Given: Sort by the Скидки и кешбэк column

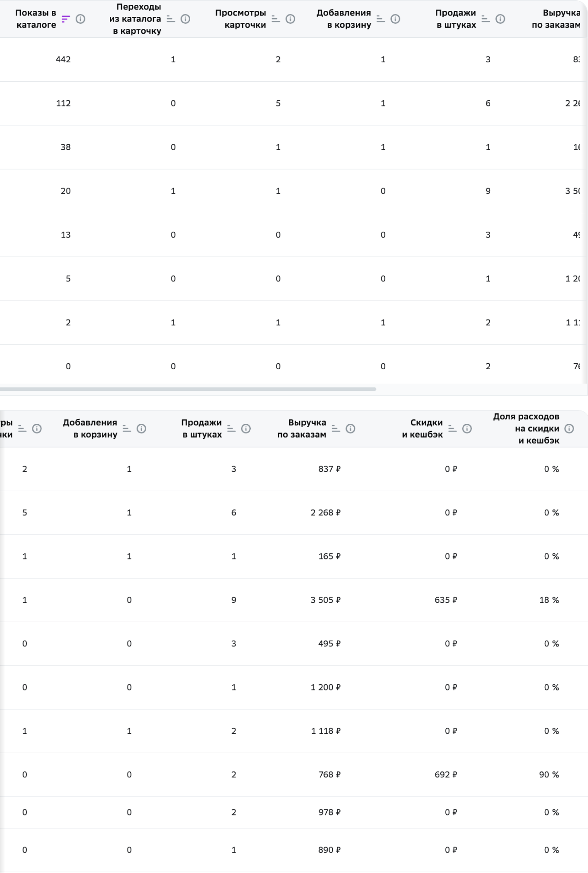Looking at the screenshot, I should [452, 429].
